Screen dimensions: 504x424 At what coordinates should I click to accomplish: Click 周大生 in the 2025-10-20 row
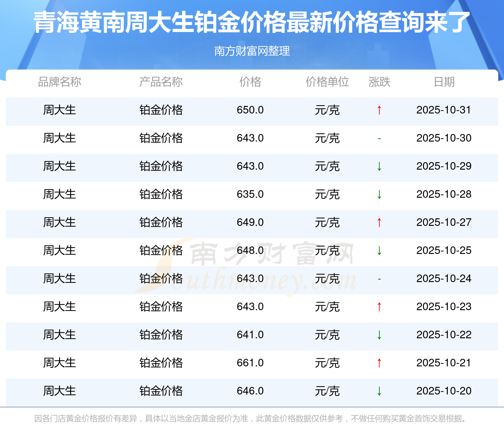[x=60, y=391]
